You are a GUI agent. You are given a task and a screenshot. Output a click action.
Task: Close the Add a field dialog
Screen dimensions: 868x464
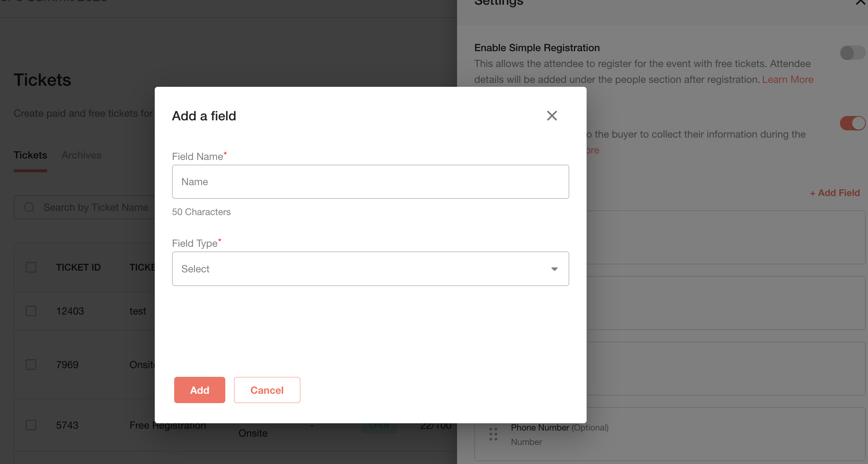(552, 116)
